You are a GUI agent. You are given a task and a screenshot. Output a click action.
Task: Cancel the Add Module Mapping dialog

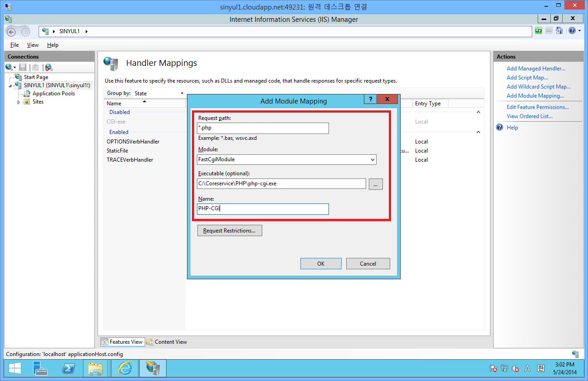[368, 263]
